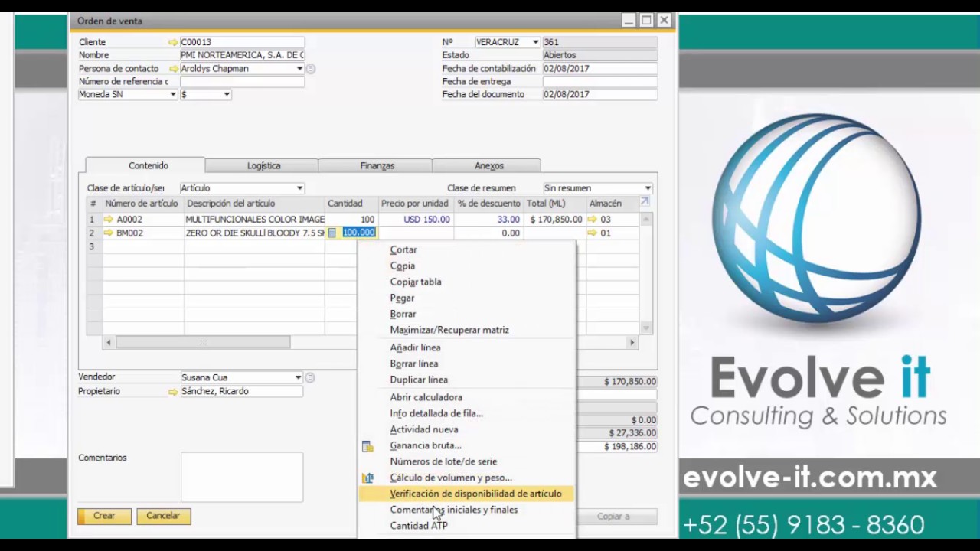Image resolution: width=980 pixels, height=551 pixels.
Task: Open the warehouse 01 link arrow
Action: click(593, 233)
